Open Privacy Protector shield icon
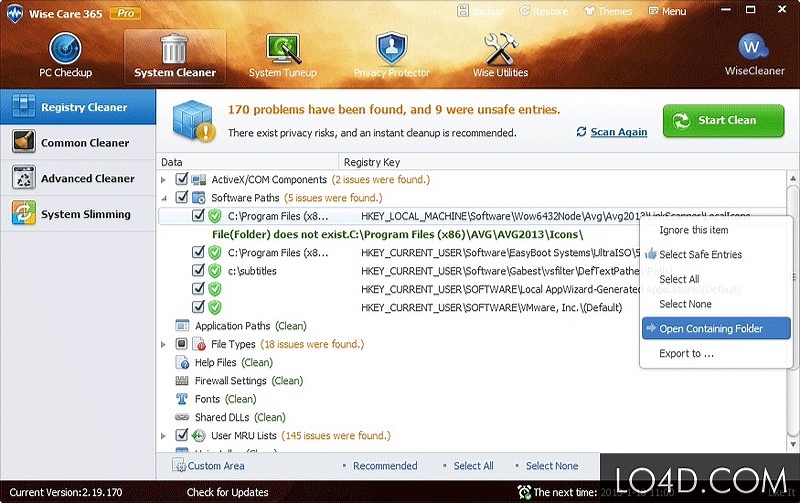The image size is (800, 503). tap(391, 48)
